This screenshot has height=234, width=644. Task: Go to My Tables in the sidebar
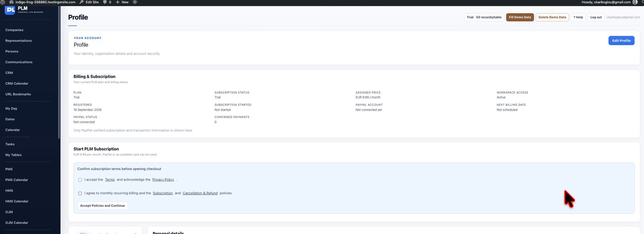coord(14,155)
